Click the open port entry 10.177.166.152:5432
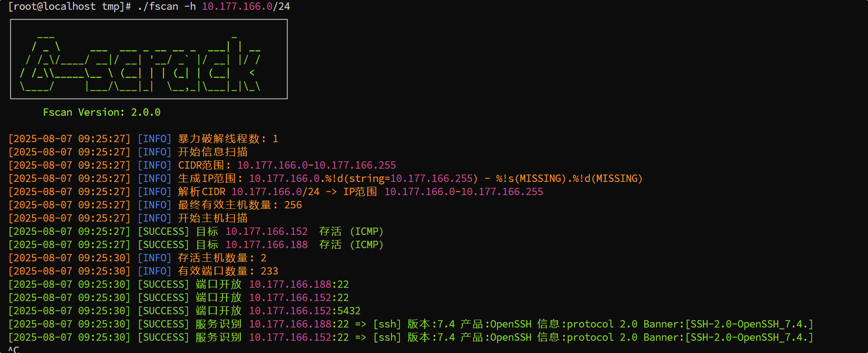Viewport: 868px width, 353px height. click(x=305, y=311)
